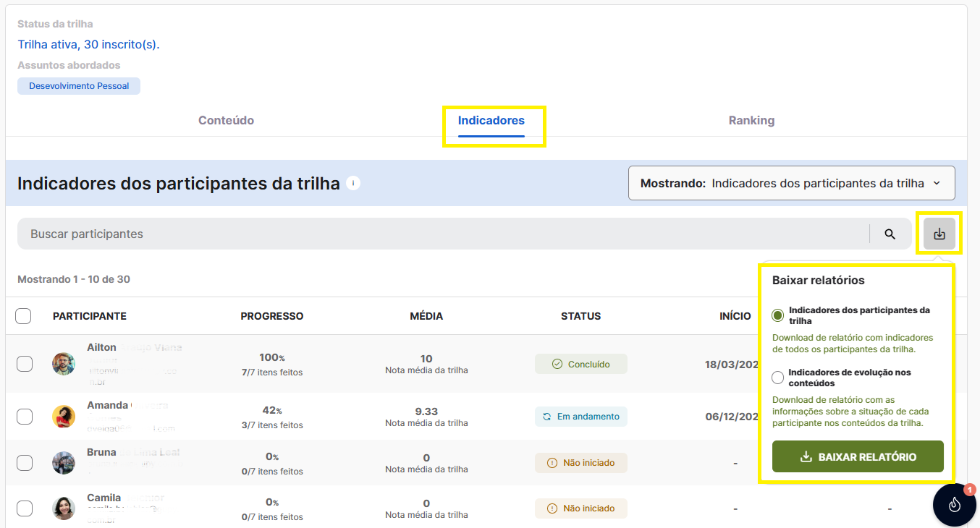Click Ailton's average score of 10
This screenshot has width=980, height=528.
(x=426, y=359)
